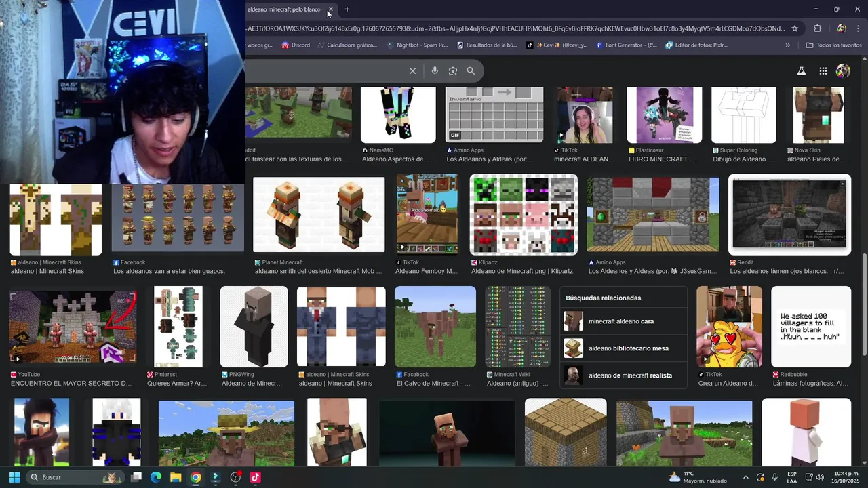Screen dimensions: 868x488
Task: Open Super Coloring Dibujo de Aldeano
Action: 743,115
